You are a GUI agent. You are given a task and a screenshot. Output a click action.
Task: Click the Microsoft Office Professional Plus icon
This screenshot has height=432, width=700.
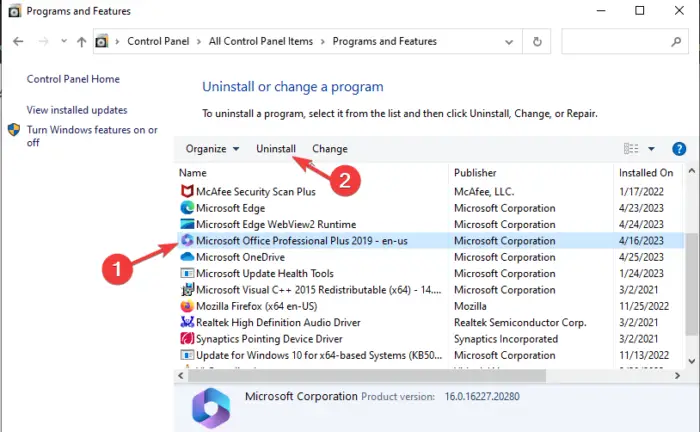[187, 241]
